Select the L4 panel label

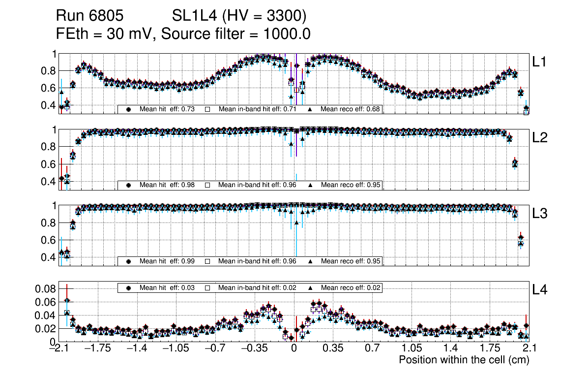541,290
